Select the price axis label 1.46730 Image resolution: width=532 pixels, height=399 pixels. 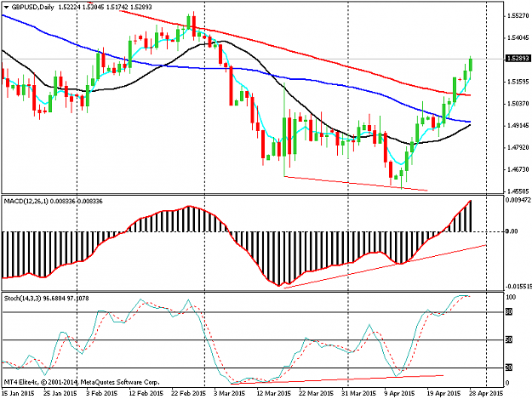518,169
